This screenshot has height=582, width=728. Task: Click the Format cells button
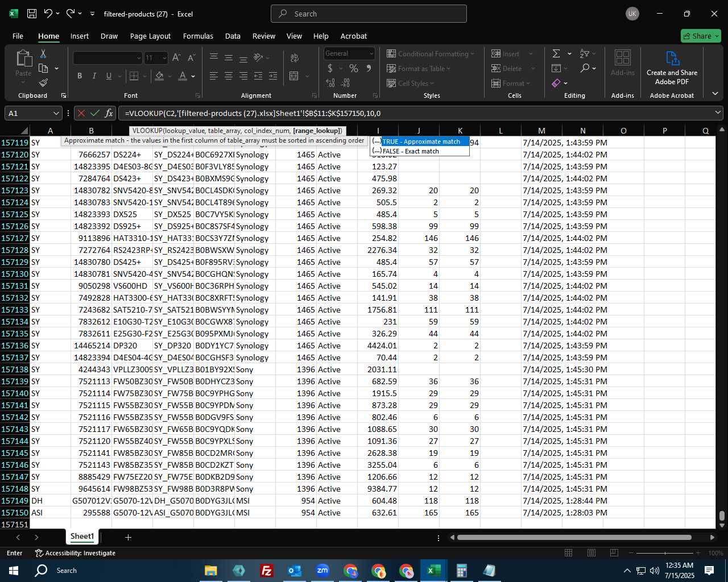click(508, 84)
